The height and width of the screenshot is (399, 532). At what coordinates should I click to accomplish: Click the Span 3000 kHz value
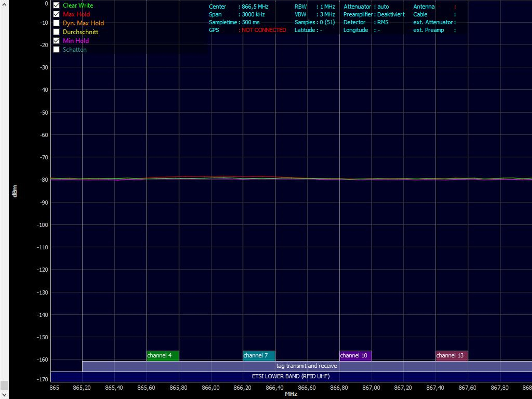tap(253, 14)
